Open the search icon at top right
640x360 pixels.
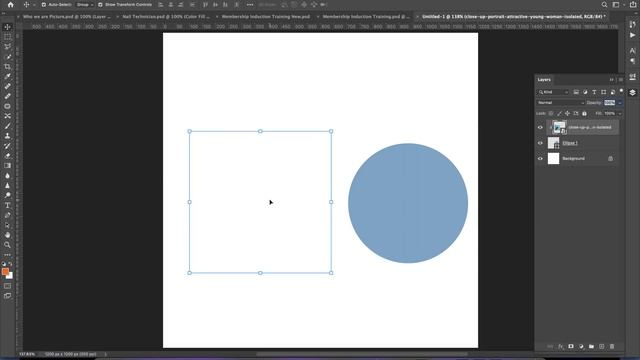coord(604,5)
